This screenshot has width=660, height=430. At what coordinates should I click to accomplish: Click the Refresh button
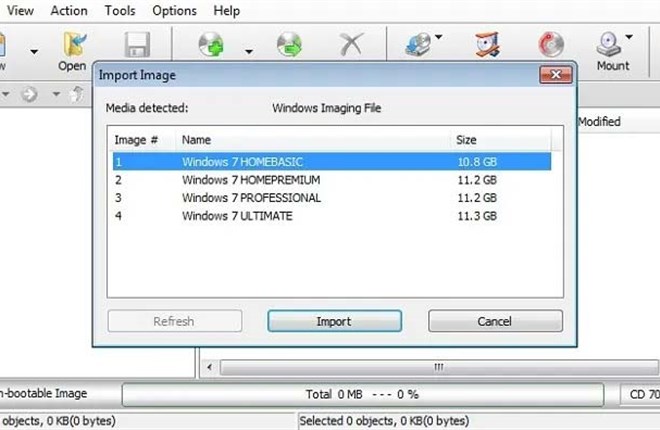coord(175,321)
